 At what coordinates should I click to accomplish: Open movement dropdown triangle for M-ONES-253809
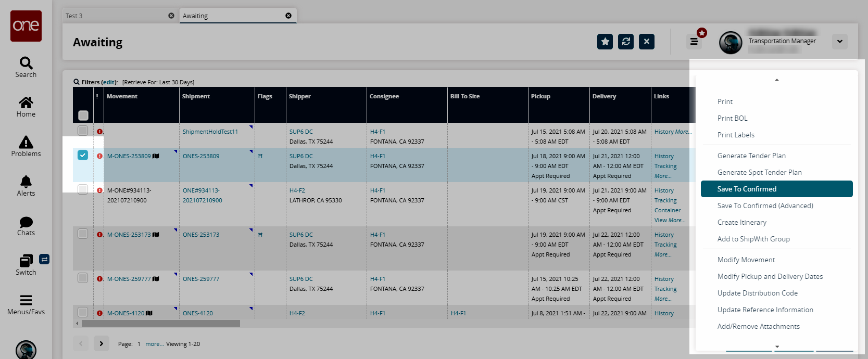point(175,151)
